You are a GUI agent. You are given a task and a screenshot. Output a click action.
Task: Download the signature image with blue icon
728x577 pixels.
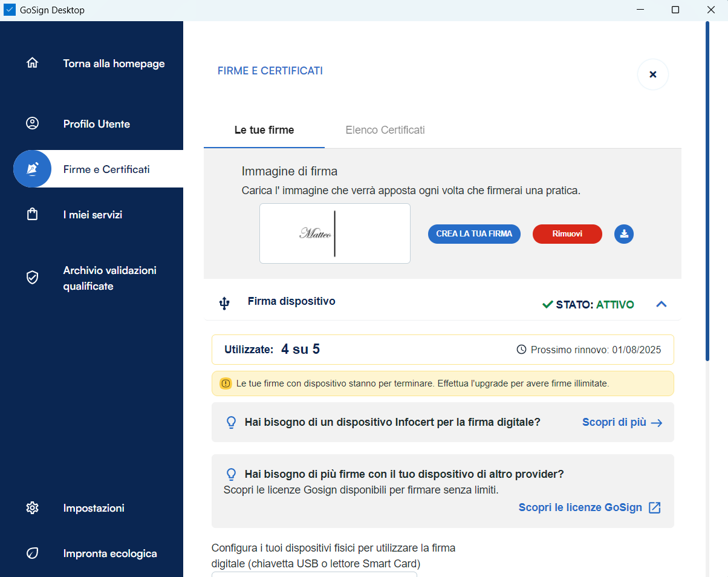point(623,234)
